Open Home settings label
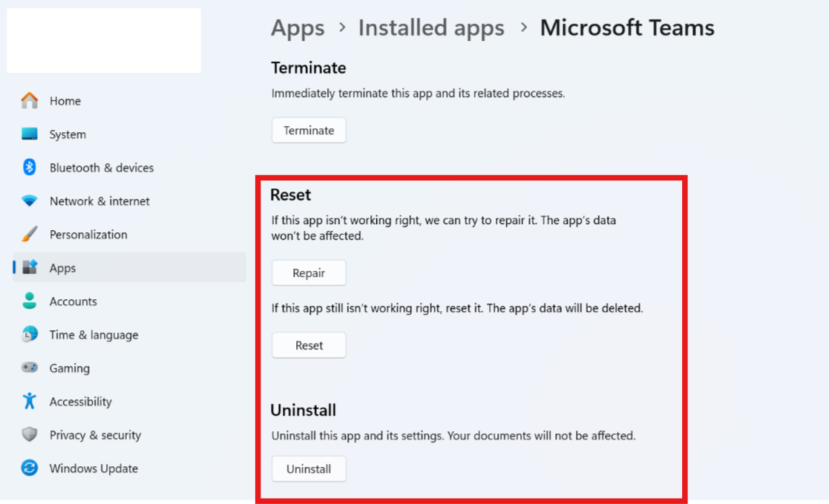Screen dimensions: 829x504 tap(65, 101)
